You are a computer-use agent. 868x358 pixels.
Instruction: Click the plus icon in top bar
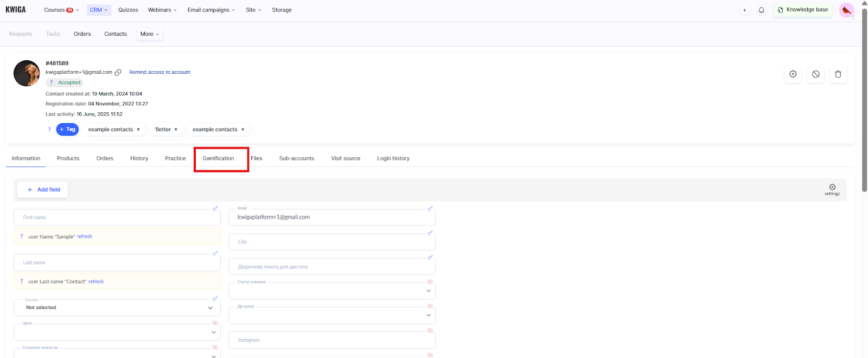coord(744,10)
